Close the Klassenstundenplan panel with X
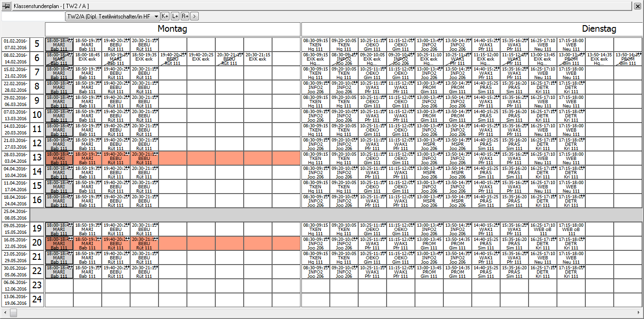Image resolution: width=644 pixels, height=319 pixels. [637, 6]
